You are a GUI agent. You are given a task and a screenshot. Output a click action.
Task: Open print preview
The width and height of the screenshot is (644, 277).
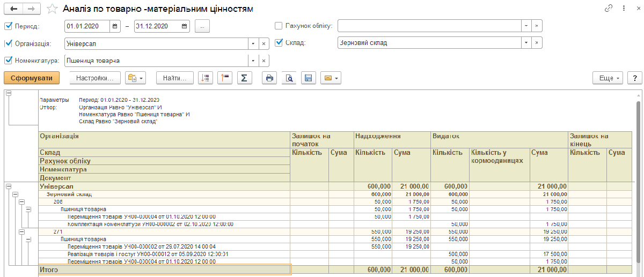point(289,78)
